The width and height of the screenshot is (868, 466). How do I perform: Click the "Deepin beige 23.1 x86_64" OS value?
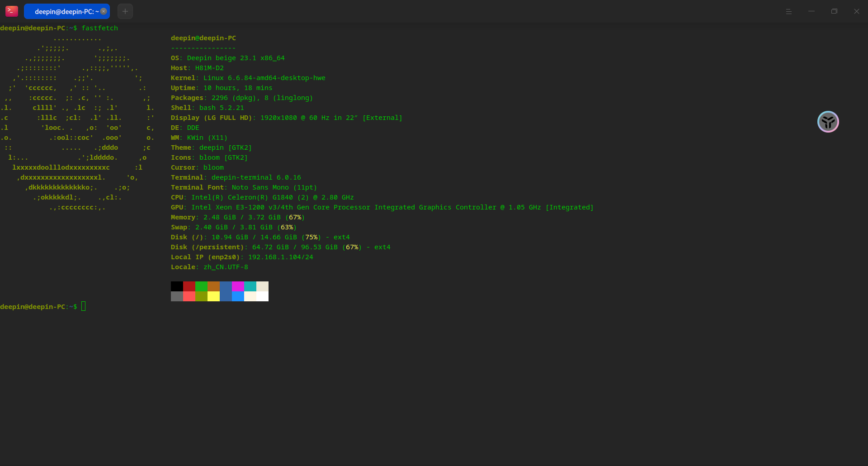pyautogui.click(x=236, y=58)
